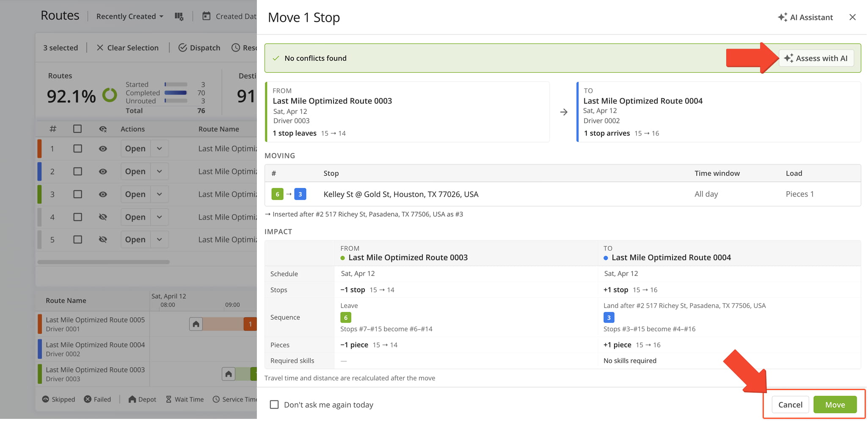868x421 pixels.
Task: Click the Created Date calendar icon
Action: point(206,16)
